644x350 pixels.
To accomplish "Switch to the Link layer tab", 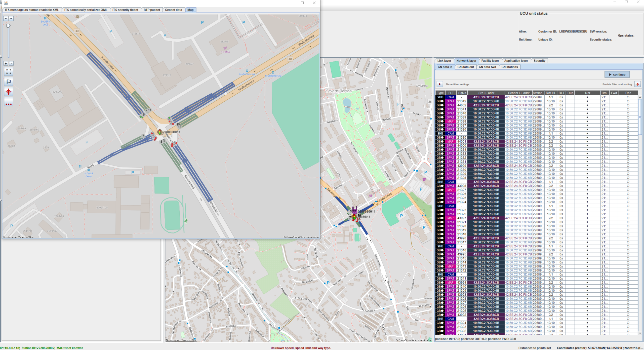I will tap(444, 61).
